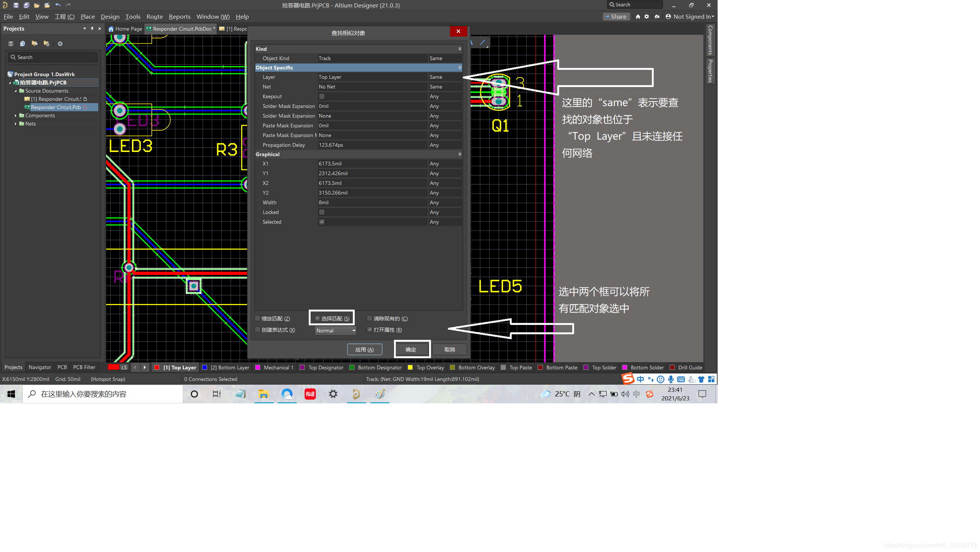Image resolution: width=980 pixels, height=552 pixels.
Task: Open the Projects panel settings gear icon
Action: 60,44
